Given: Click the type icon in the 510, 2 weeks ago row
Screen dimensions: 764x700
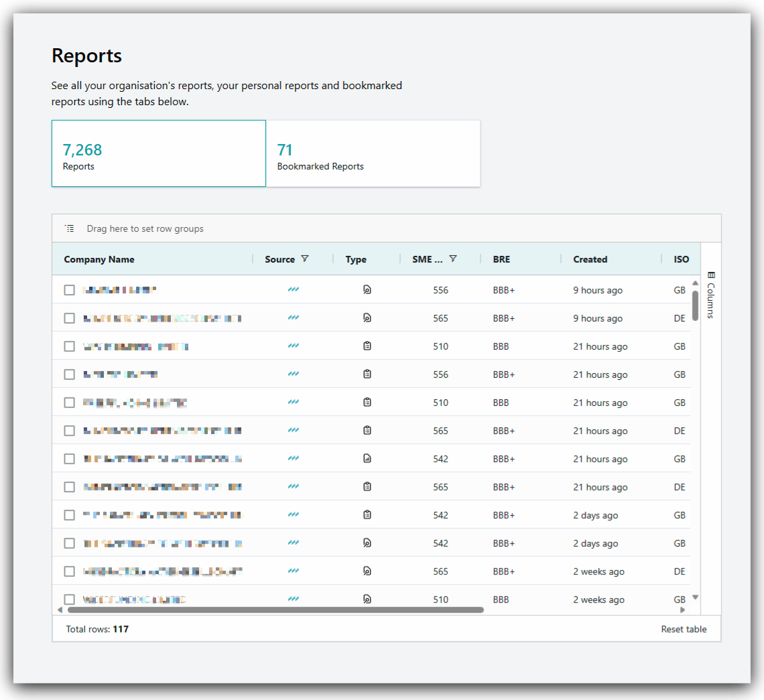Looking at the screenshot, I should pos(367,599).
